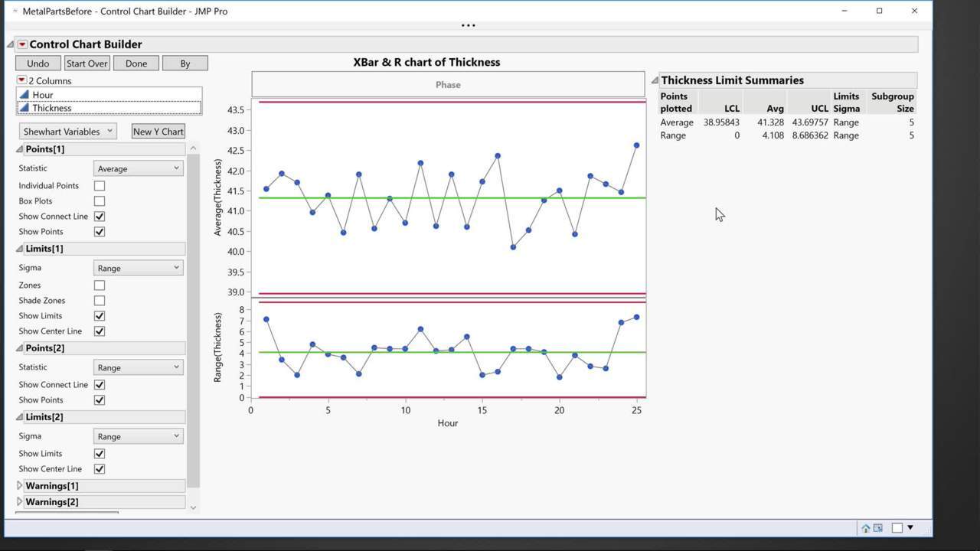Click the Undo button
This screenshot has height=551, width=980.
pos(38,64)
